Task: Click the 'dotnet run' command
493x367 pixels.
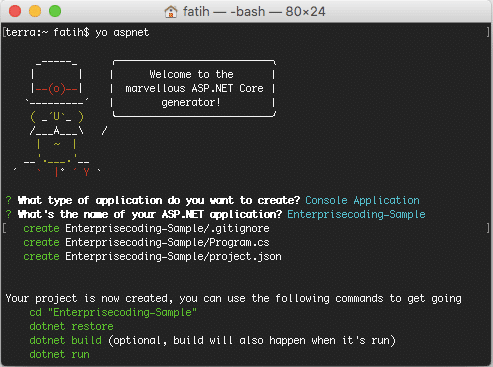Action: 59,354
